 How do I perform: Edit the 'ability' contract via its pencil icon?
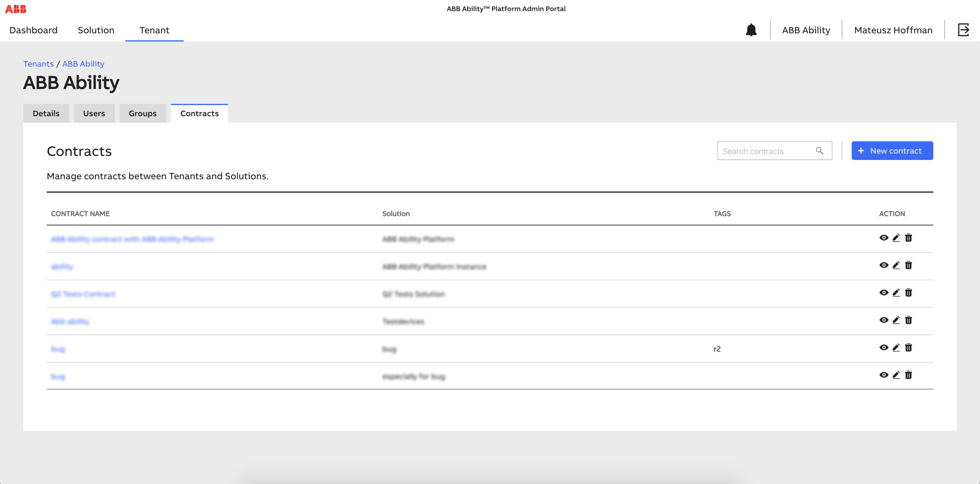[x=896, y=265]
